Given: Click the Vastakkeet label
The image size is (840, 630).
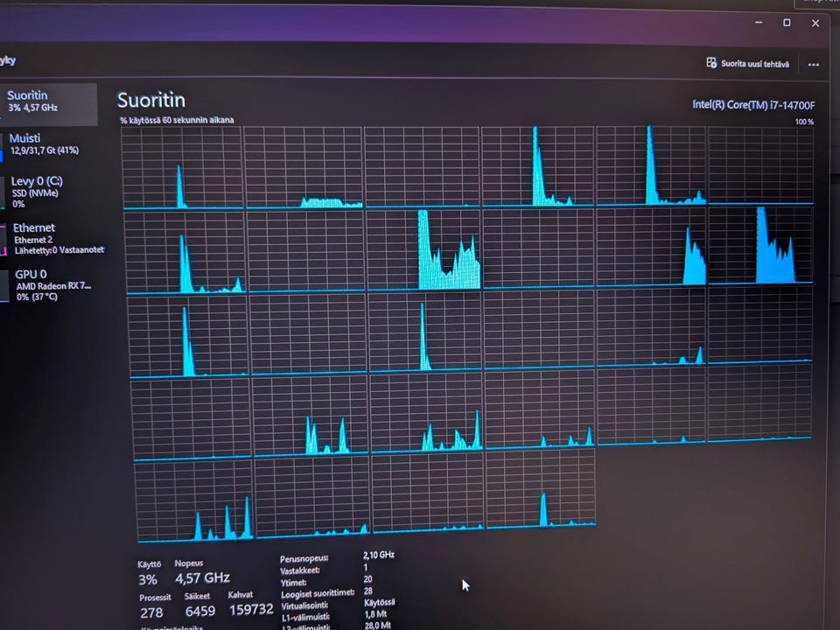Looking at the screenshot, I should pos(300,570).
